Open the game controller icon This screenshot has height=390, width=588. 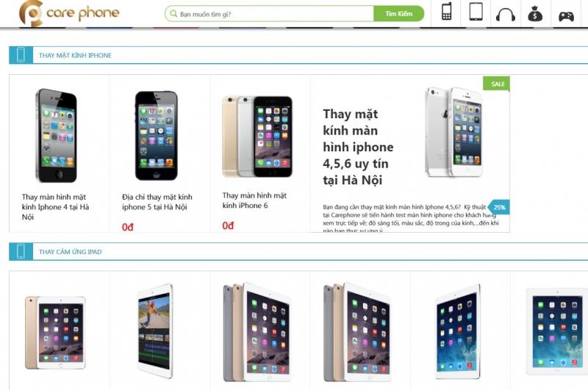pyautogui.click(x=566, y=16)
